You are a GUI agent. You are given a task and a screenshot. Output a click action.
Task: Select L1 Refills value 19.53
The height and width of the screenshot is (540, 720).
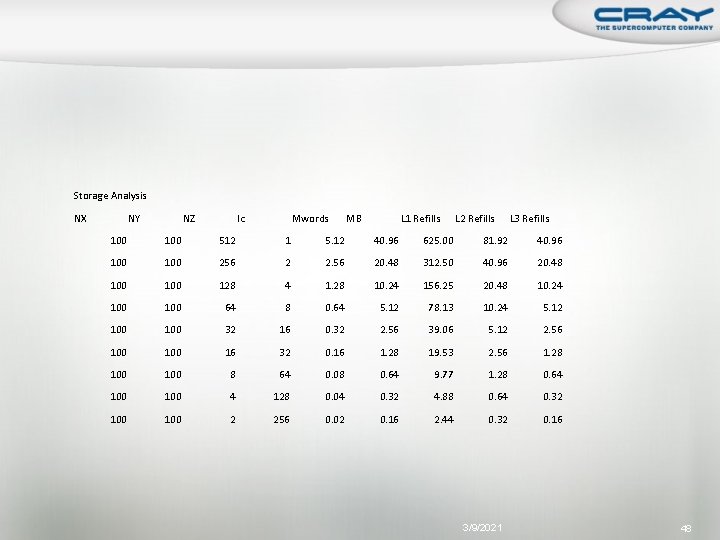coord(440,353)
